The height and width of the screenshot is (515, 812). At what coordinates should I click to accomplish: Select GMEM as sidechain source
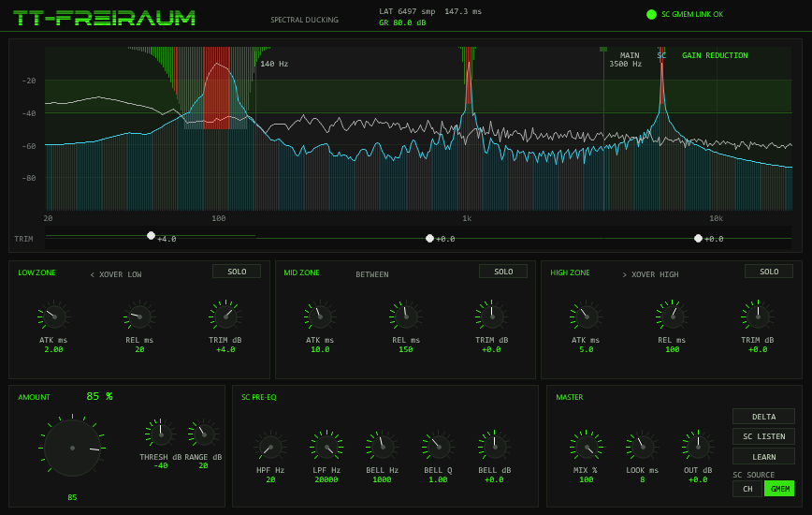tap(780, 489)
